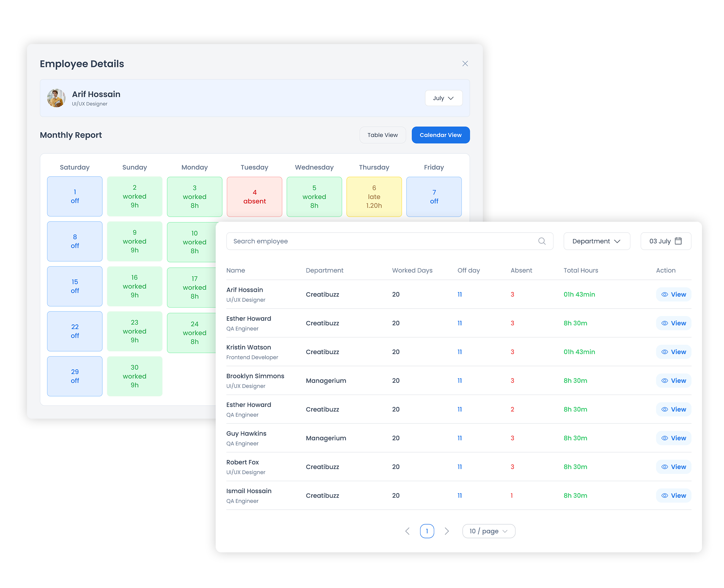This screenshot has height=588, width=724.
Task: Select the red absent day 4 cell
Action: coord(254,197)
